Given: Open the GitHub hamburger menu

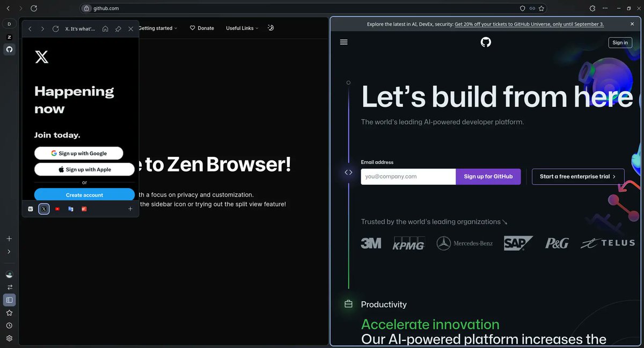Looking at the screenshot, I should [x=344, y=42].
